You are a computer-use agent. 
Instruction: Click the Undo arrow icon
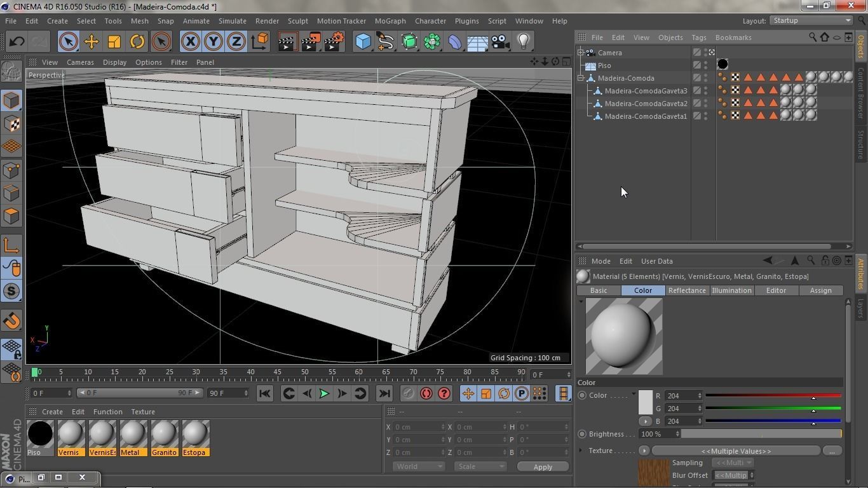17,42
